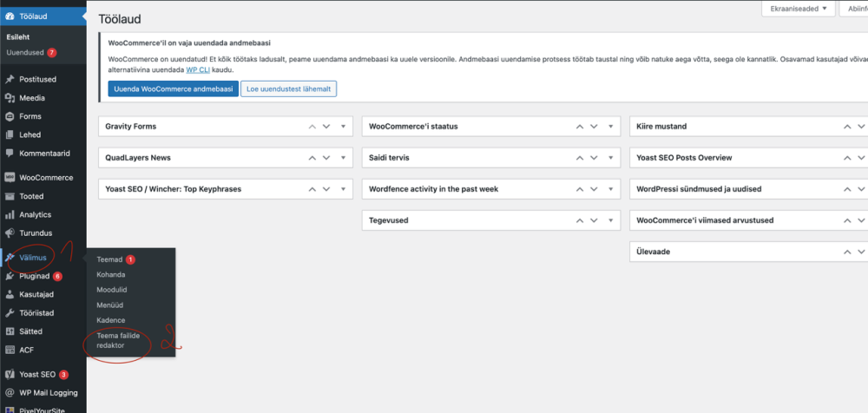The width and height of the screenshot is (868, 413).
Task: Click the Meedia icon in sidebar
Action: click(x=10, y=97)
